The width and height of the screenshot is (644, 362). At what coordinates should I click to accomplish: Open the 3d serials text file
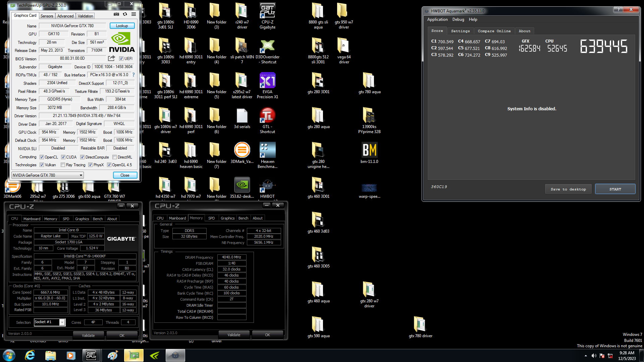pos(242,118)
